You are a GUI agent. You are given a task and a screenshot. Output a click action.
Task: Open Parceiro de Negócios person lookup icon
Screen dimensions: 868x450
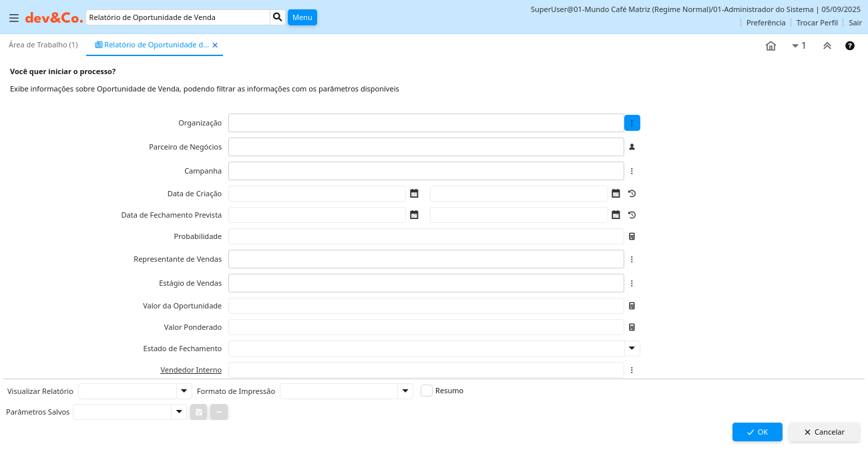point(632,147)
